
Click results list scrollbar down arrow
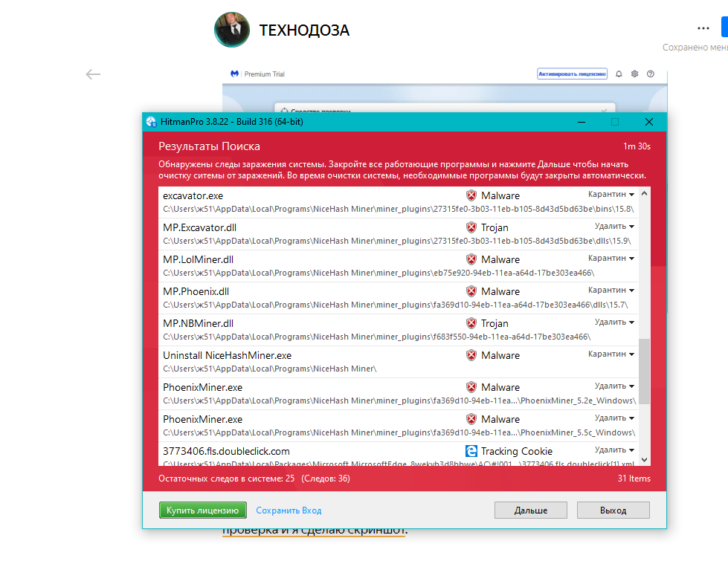(x=644, y=459)
